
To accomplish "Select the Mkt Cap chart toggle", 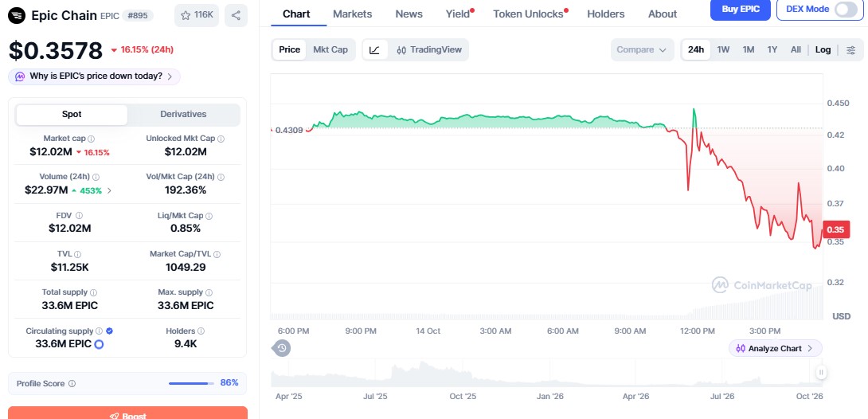I will coord(330,50).
